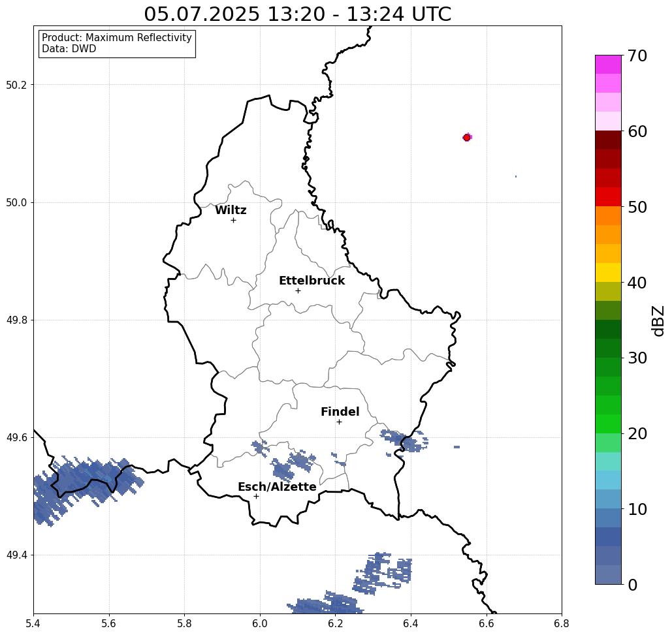Click the colorbar tick label 70
This screenshot has height=635, width=672.
(637, 55)
